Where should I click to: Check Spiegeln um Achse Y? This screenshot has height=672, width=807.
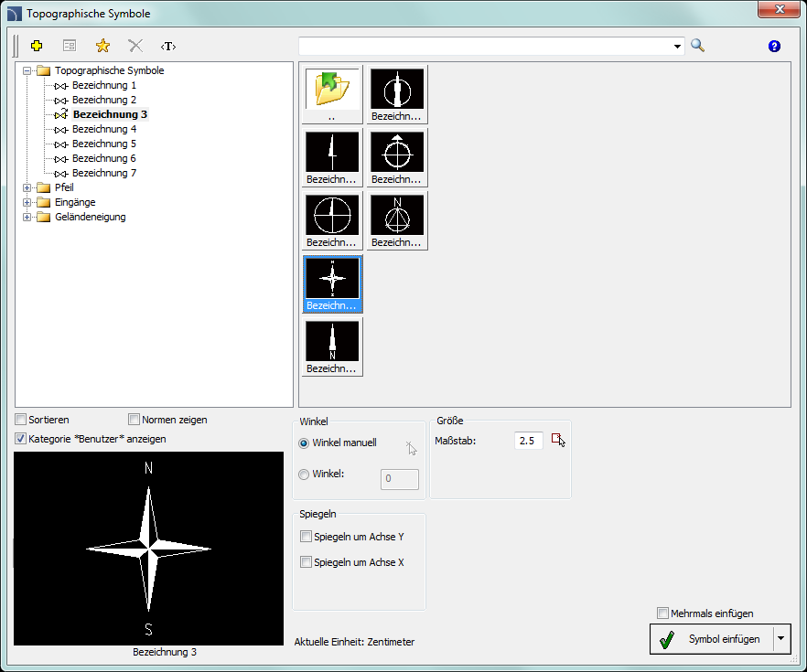tap(307, 537)
